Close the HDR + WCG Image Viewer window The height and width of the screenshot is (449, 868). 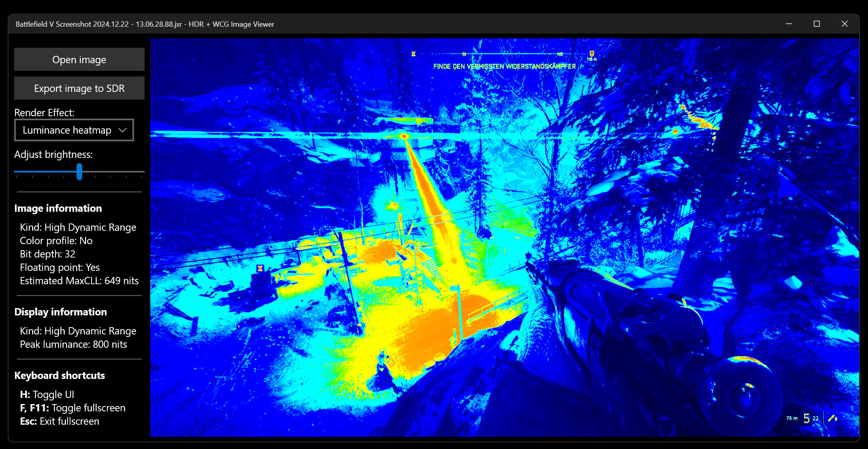tap(845, 24)
